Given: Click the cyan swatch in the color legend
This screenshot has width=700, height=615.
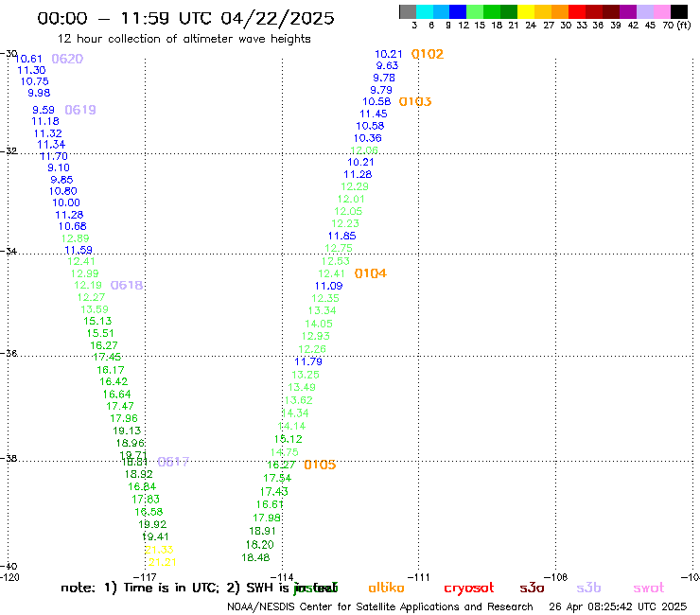Looking at the screenshot, I should tap(425, 11).
